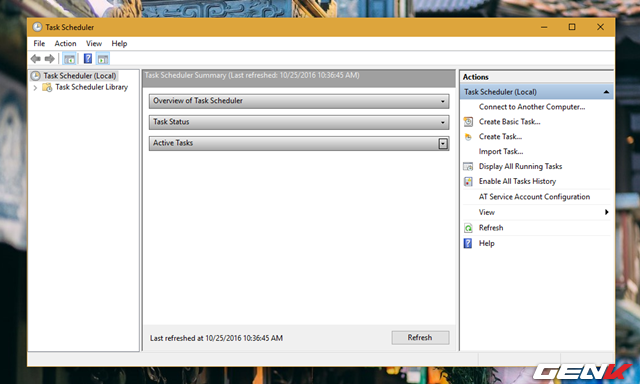This screenshot has width=640, height=384.
Task: Open the View submenu arrow in Actions
Action: (607, 212)
